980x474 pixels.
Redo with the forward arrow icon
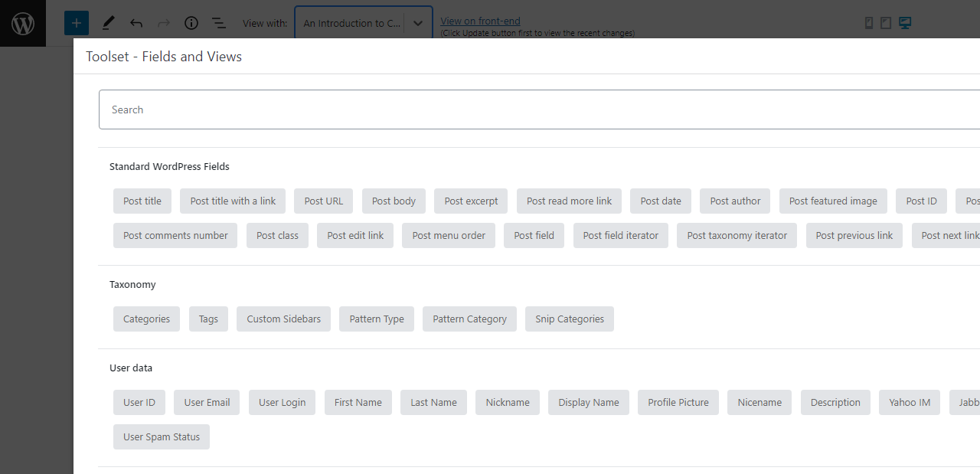point(164,23)
